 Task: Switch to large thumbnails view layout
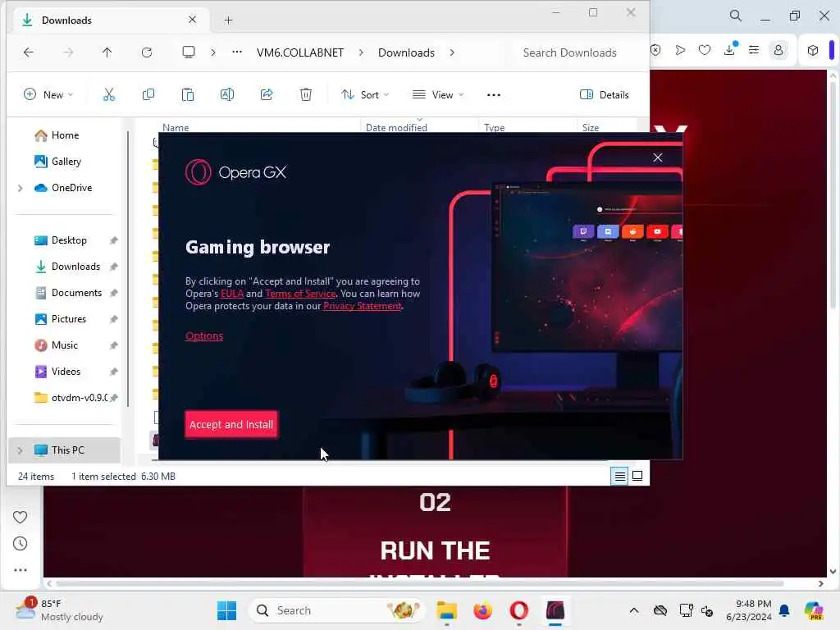coord(637,476)
